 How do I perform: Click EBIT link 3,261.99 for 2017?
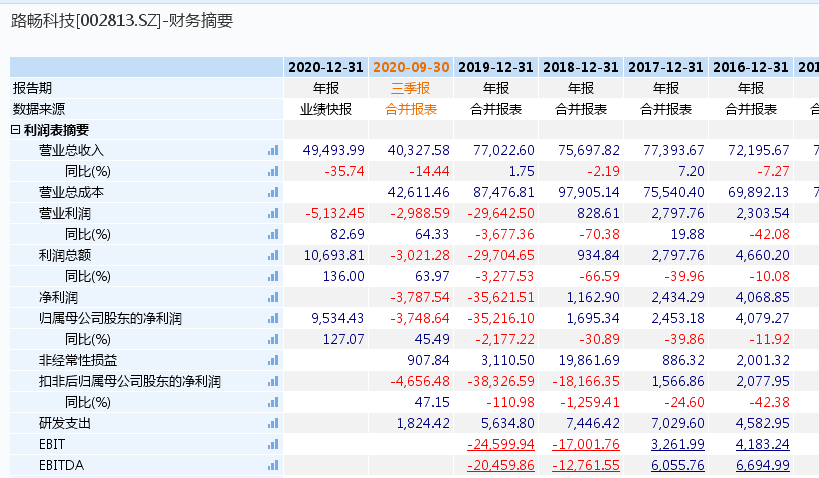[677, 445]
